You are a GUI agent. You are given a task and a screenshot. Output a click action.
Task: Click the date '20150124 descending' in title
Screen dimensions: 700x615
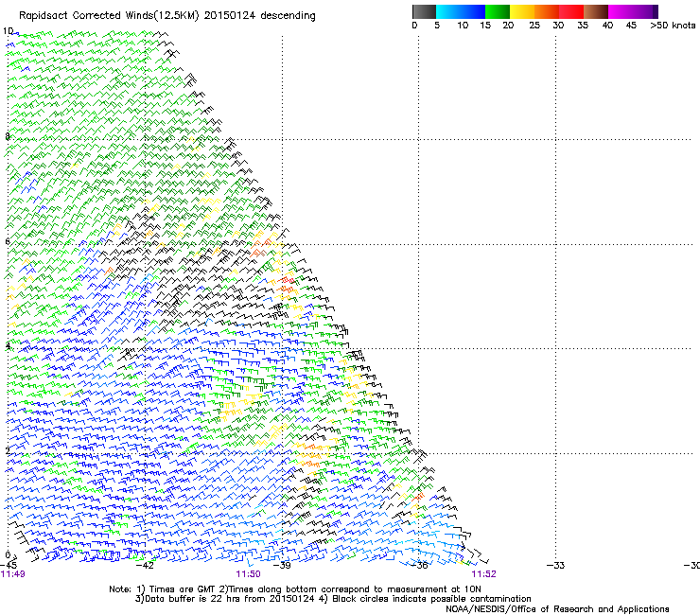click(260, 16)
